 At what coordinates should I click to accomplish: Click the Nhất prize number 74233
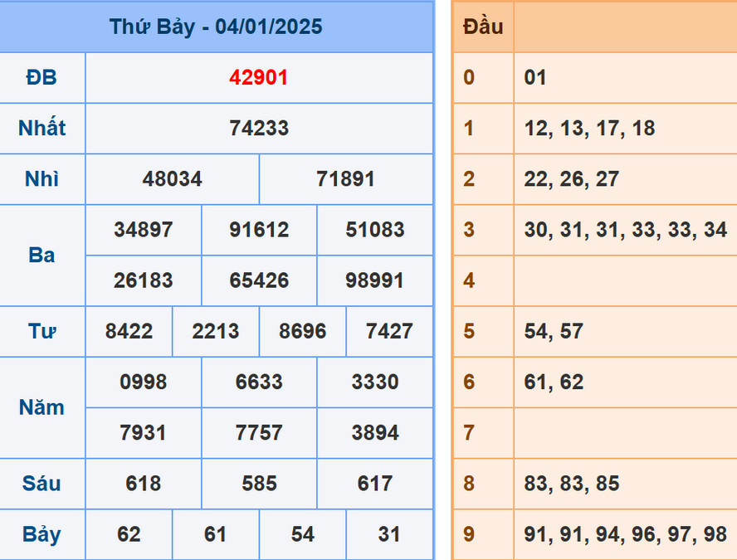coord(258,129)
